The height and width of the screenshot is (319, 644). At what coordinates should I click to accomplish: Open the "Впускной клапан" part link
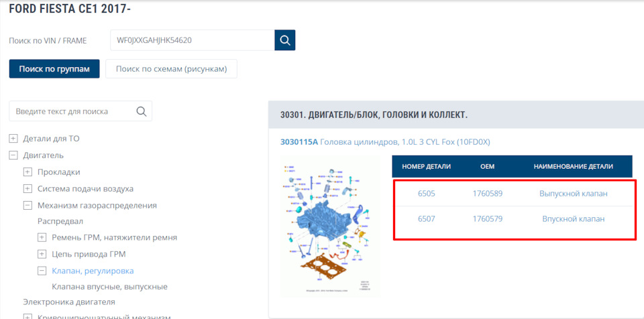click(x=574, y=219)
